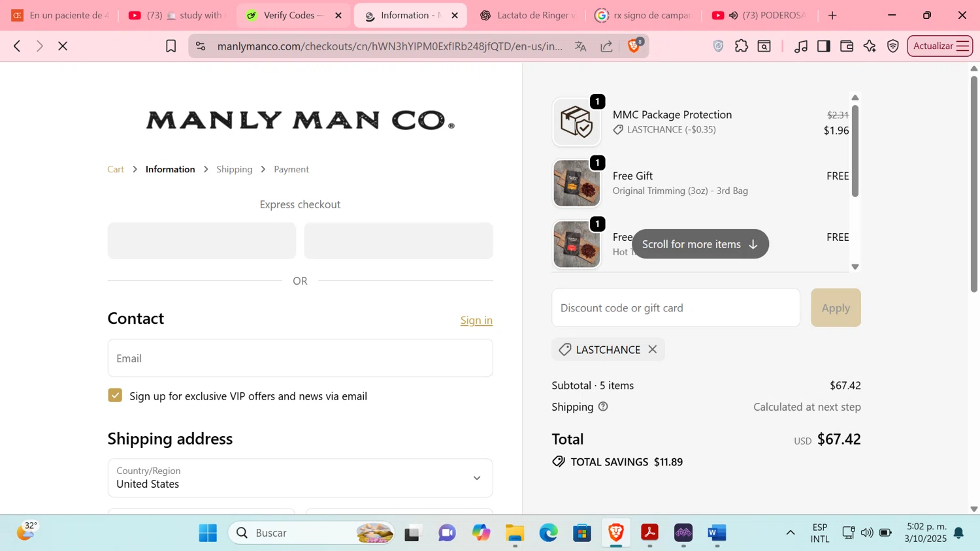The height and width of the screenshot is (551, 980).
Task: Click the Sign in link
Action: point(476,320)
